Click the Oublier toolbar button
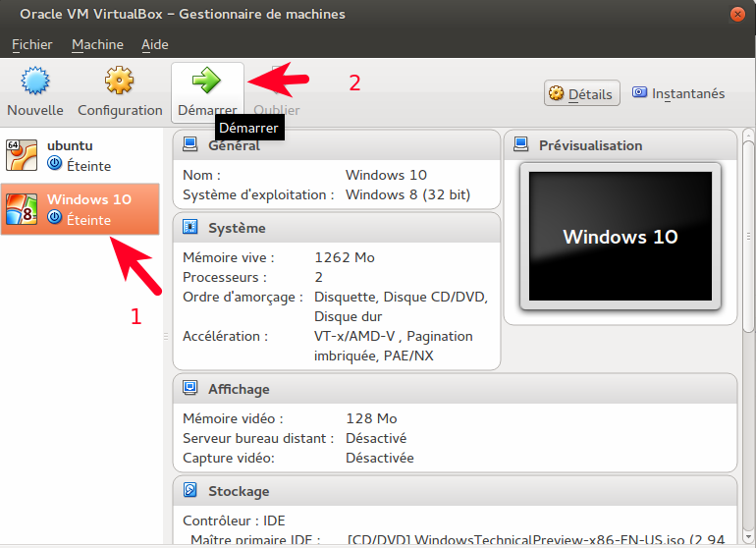Screen dimensions: 756x548 pos(277,91)
